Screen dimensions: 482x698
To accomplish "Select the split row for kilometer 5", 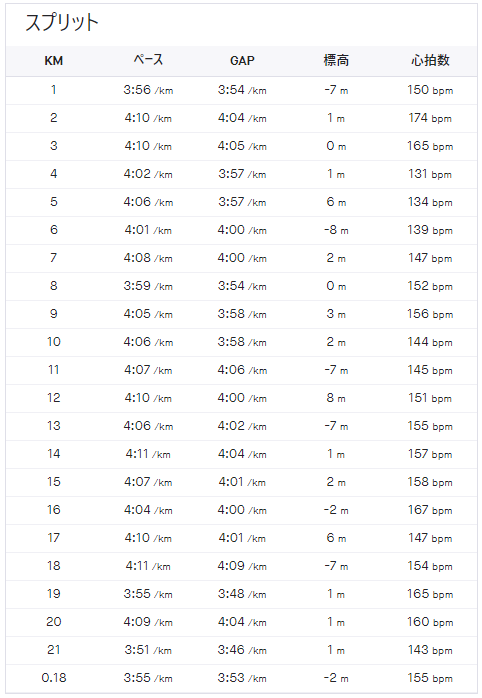I will click(241, 202).
